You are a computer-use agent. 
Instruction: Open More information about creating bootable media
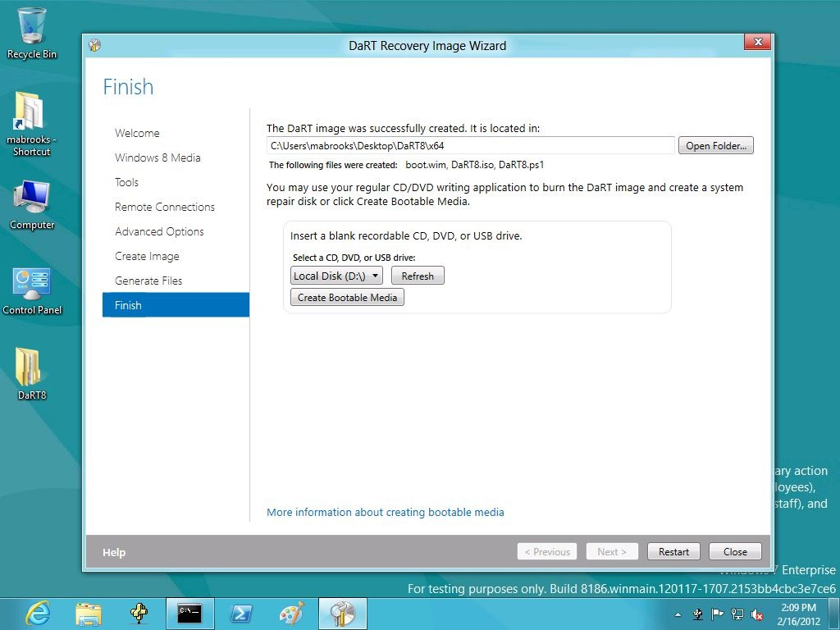(x=386, y=512)
